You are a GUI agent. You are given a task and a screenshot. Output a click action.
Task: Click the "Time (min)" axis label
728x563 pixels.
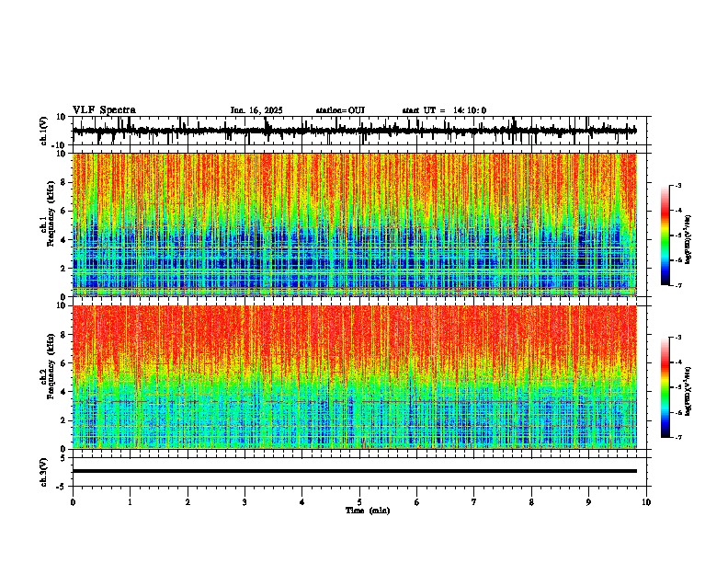point(368,511)
